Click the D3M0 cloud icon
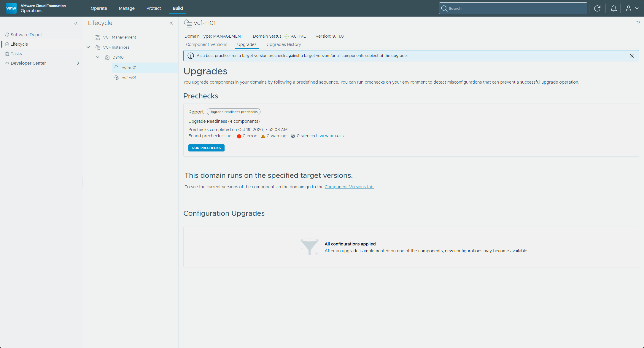644x348 pixels. (x=107, y=57)
